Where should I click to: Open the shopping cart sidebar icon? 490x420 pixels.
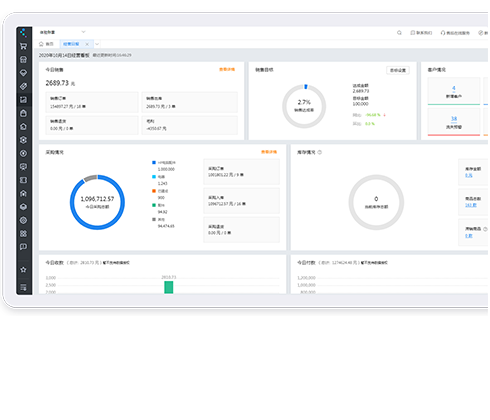(x=23, y=46)
